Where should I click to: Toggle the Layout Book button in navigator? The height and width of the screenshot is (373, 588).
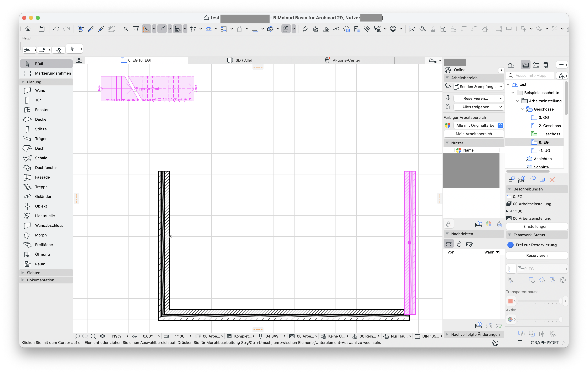point(536,65)
